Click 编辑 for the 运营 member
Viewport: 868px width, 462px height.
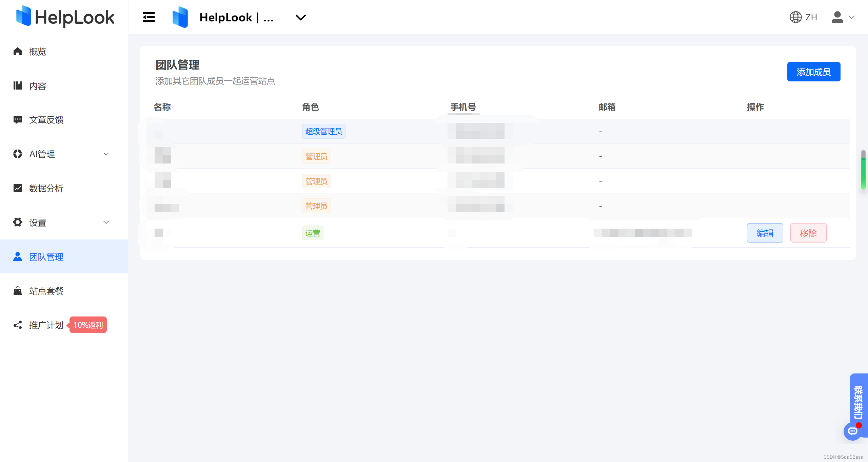[x=765, y=233]
